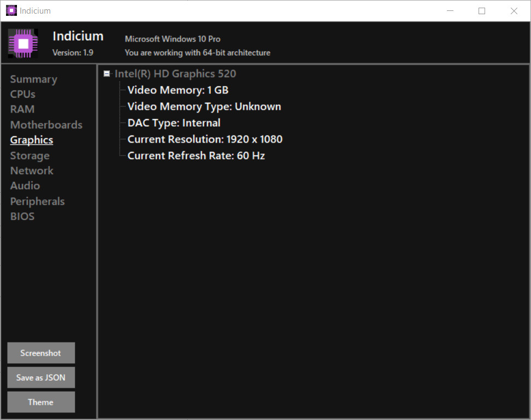This screenshot has width=531, height=420.
Task: Switch to the BIOS section
Action: click(22, 217)
